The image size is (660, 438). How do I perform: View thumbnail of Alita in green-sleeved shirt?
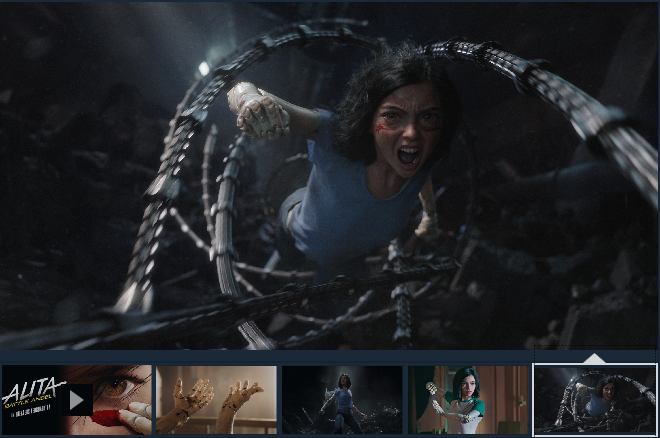[468, 400]
